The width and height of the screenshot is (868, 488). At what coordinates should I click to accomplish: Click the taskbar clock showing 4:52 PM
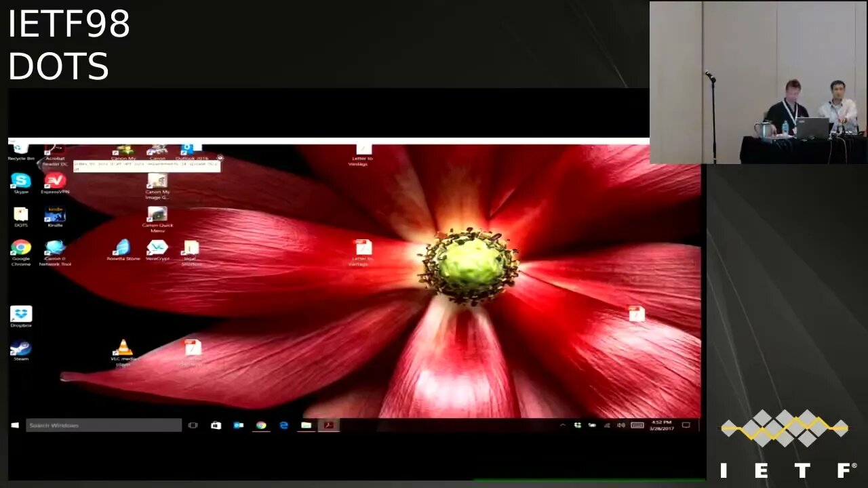[661, 425]
